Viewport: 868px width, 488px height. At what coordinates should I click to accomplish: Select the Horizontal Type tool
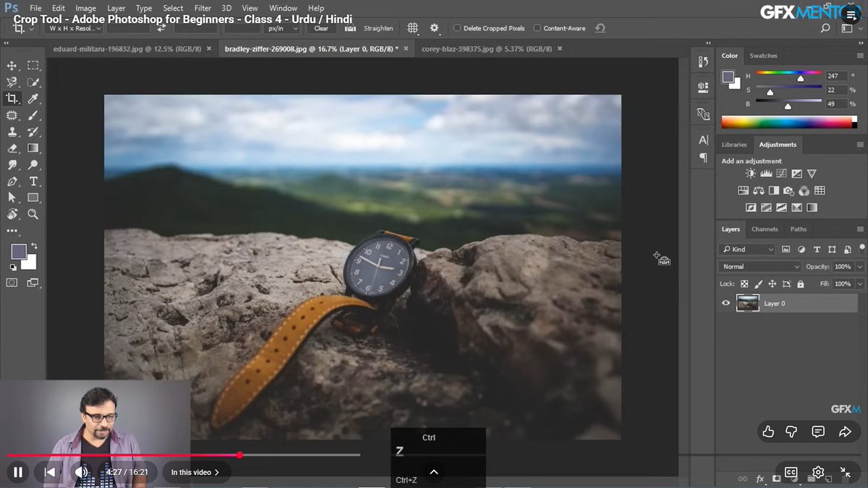(x=33, y=181)
